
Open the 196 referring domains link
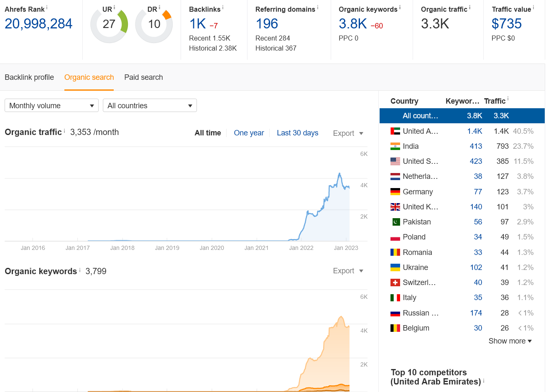point(267,24)
